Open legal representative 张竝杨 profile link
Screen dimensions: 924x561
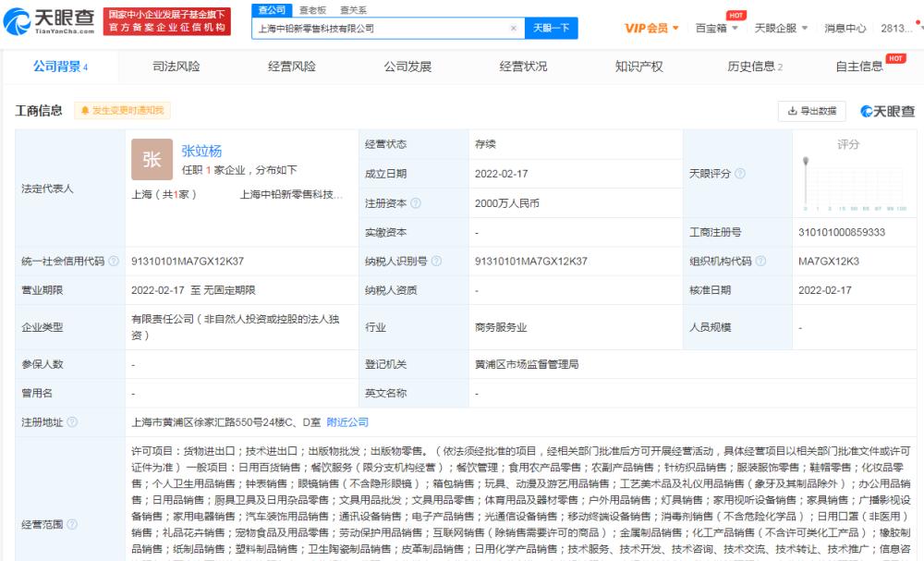(x=201, y=152)
